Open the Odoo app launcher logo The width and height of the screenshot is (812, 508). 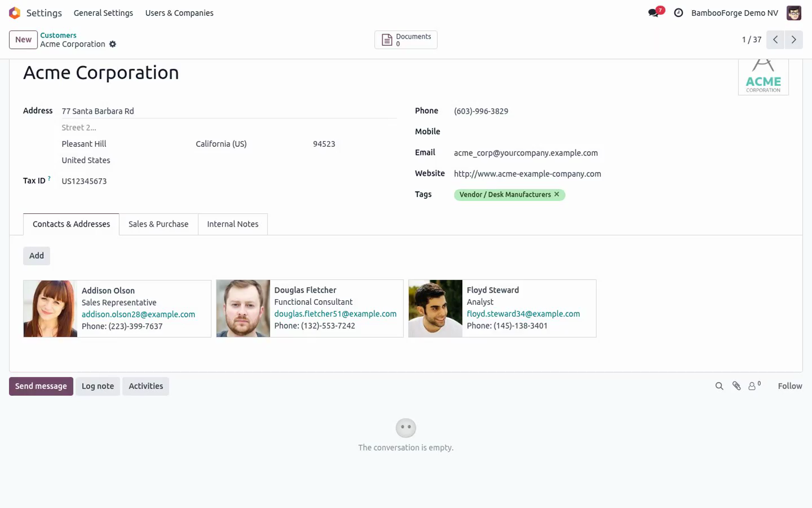(15, 13)
